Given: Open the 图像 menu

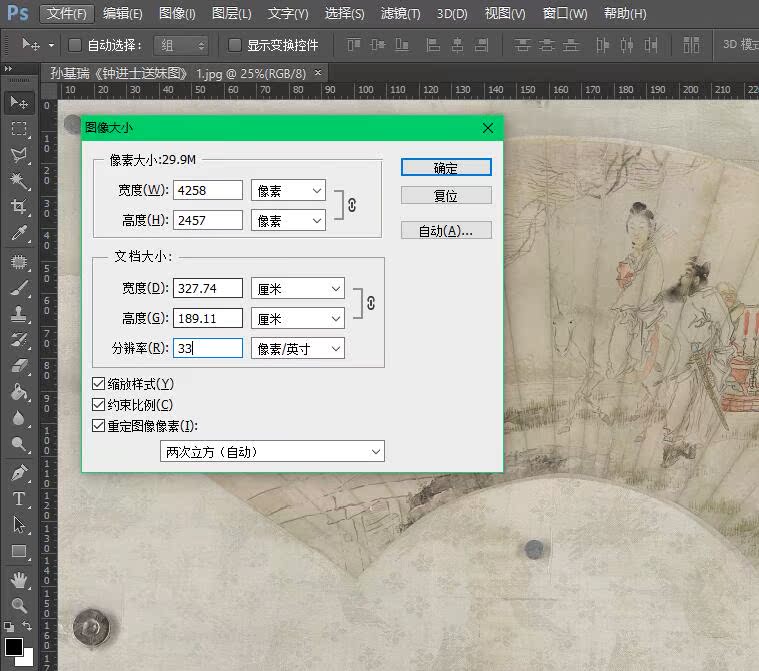Looking at the screenshot, I should click(177, 14).
